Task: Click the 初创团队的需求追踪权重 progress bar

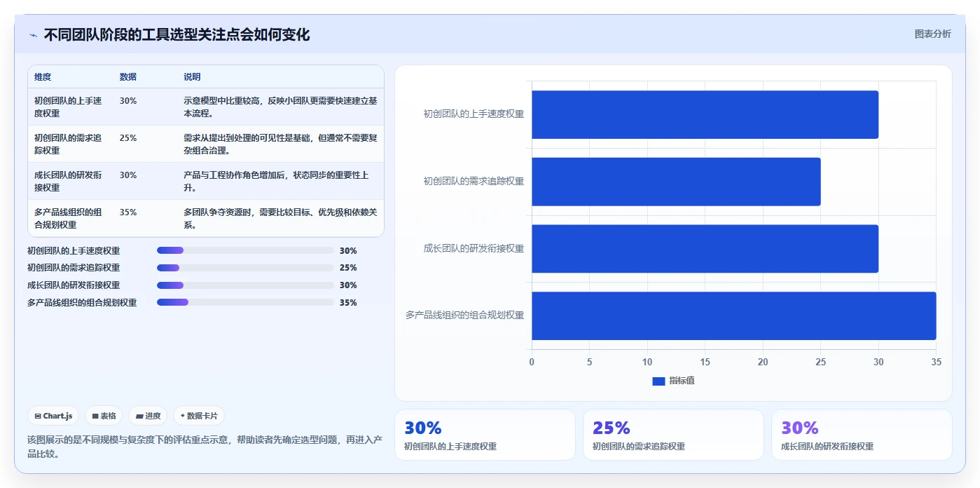Action: click(x=245, y=268)
